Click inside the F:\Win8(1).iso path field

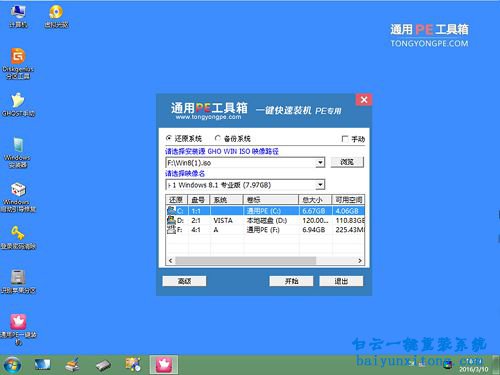coord(241,163)
